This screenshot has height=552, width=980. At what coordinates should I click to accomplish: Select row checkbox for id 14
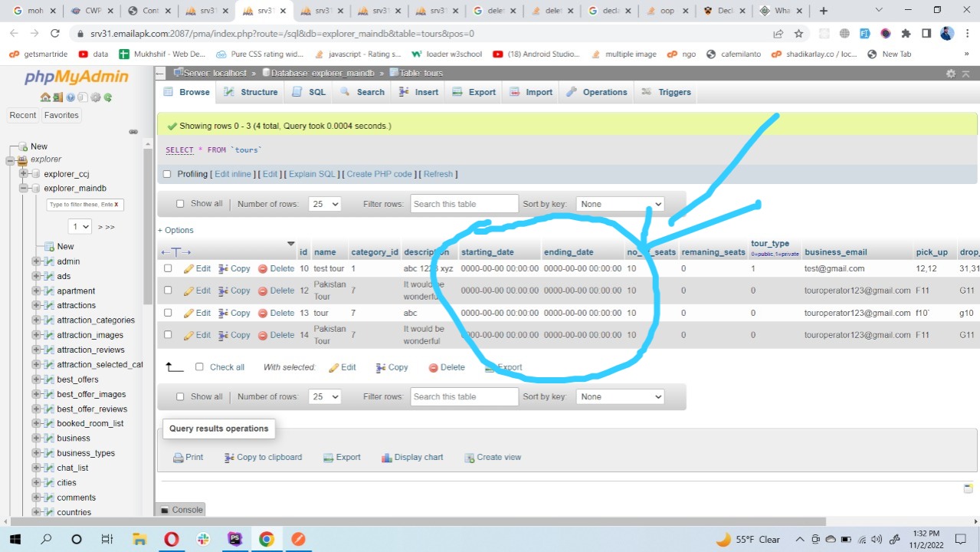point(168,335)
